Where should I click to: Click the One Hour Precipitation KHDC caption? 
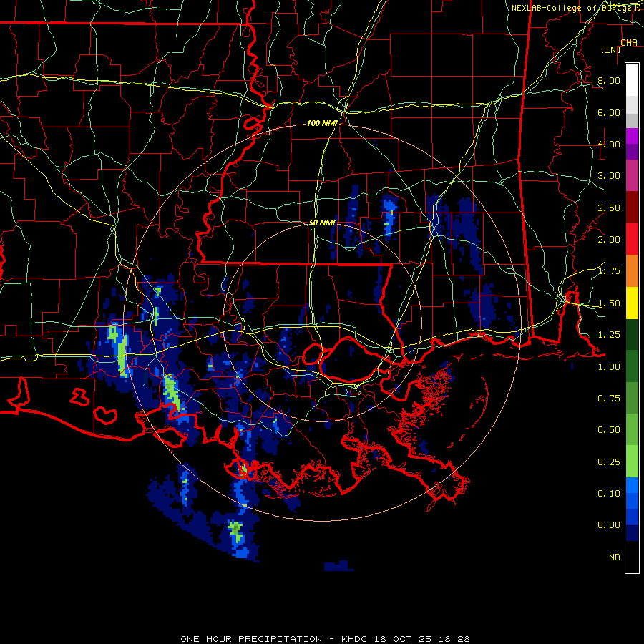325,639
